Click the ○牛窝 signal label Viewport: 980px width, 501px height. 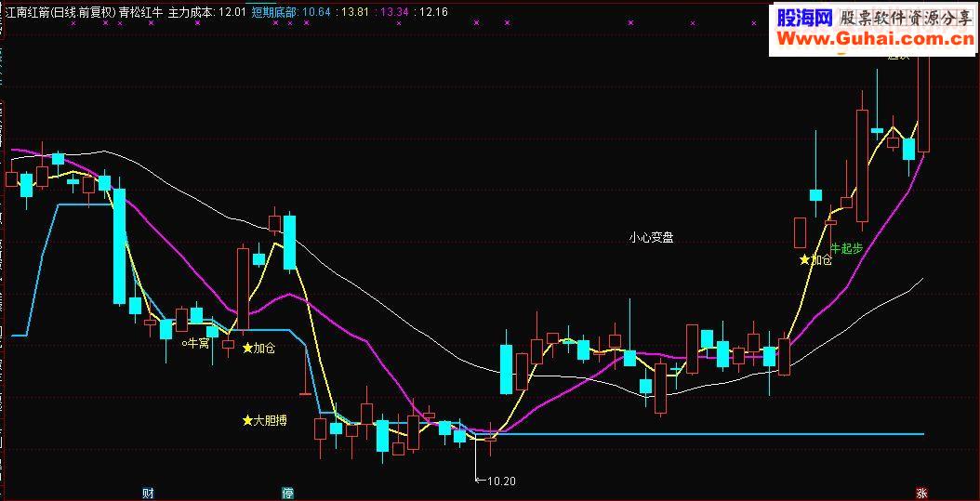(195, 343)
